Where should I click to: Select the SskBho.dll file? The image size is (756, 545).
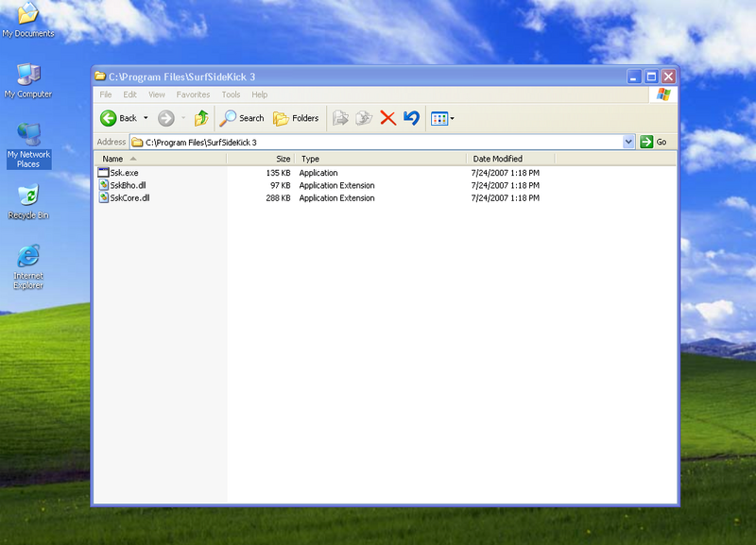tap(128, 185)
